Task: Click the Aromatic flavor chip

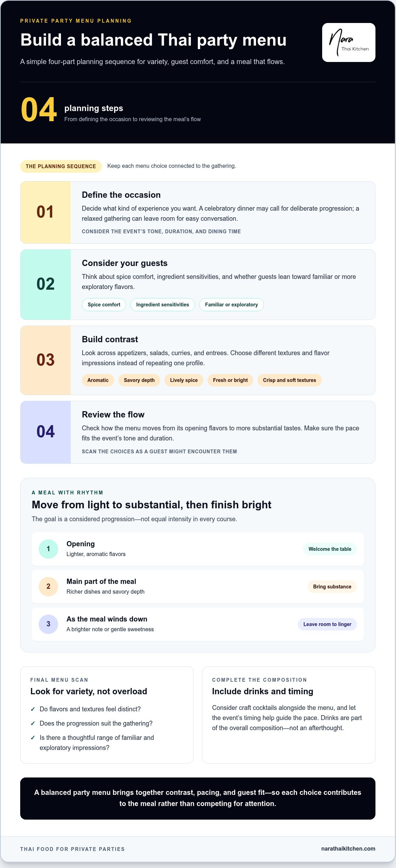Action: [x=98, y=380]
